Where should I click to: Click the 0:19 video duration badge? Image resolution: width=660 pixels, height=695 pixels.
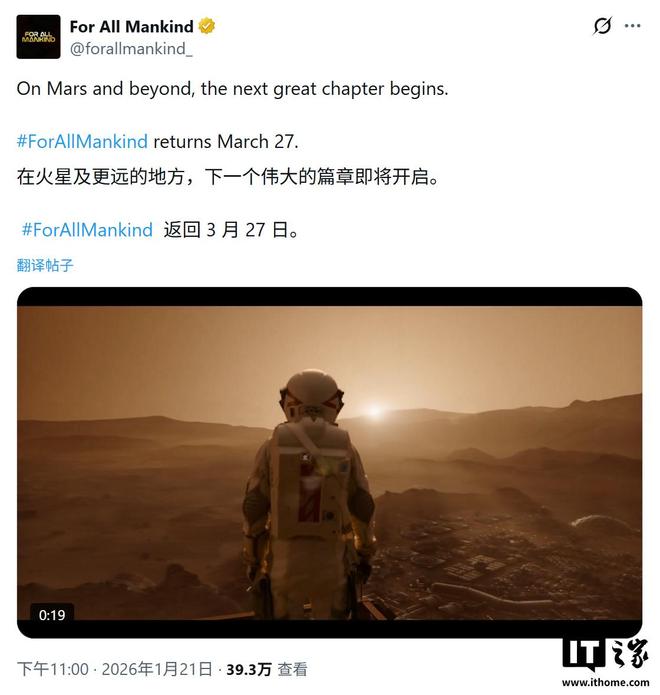(52, 615)
